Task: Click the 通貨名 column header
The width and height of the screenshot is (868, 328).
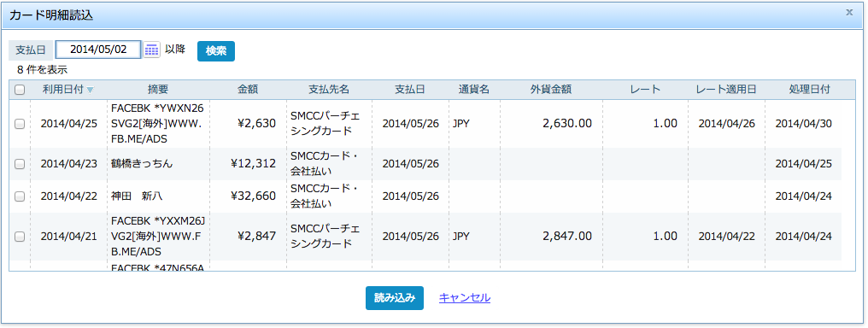Action: (474, 91)
